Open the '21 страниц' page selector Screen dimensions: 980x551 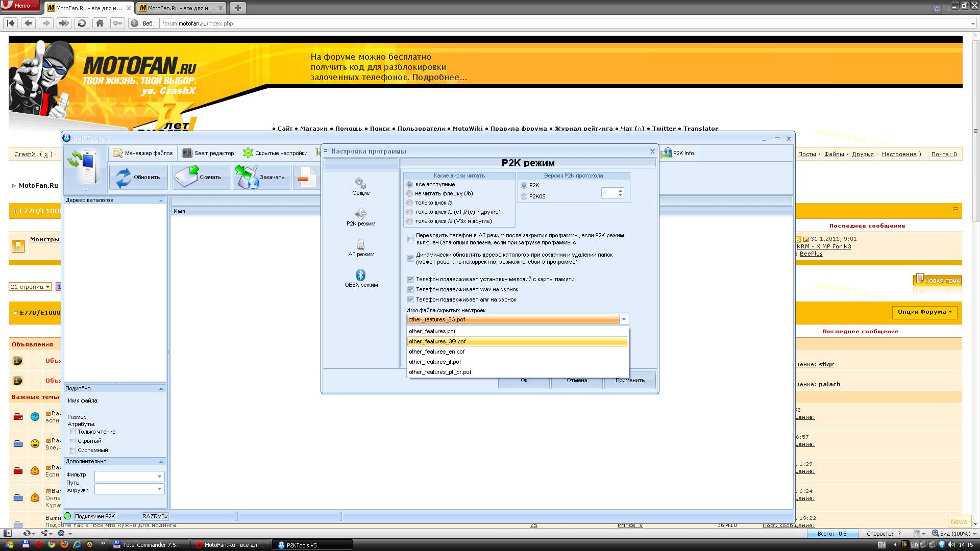pyautogui.click(x=30, y=287)
